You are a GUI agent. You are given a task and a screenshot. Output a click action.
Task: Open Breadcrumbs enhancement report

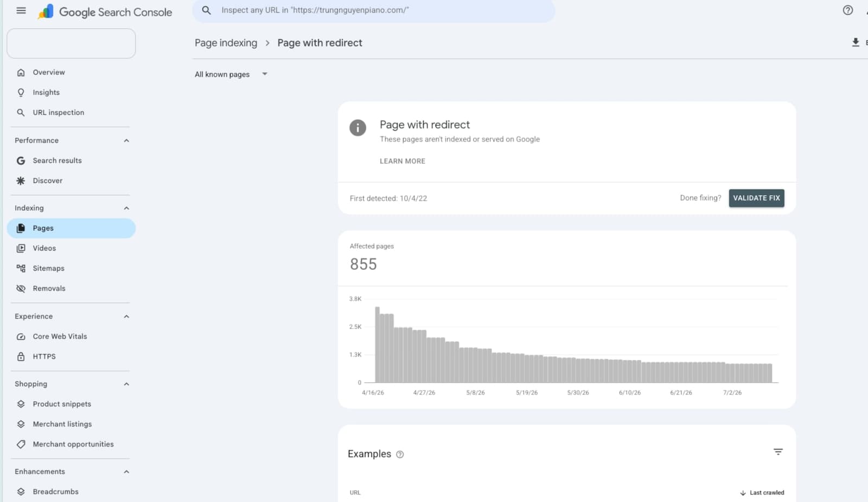71,492
